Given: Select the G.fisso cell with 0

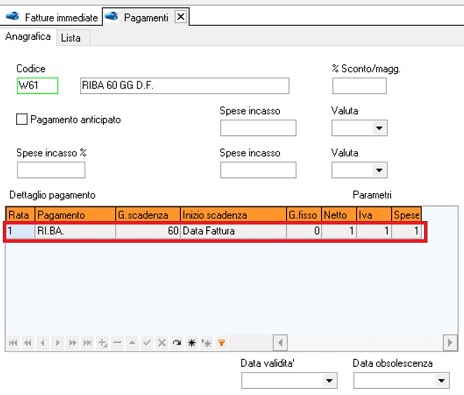Looking at the screenshot, I should pos(304,231).
